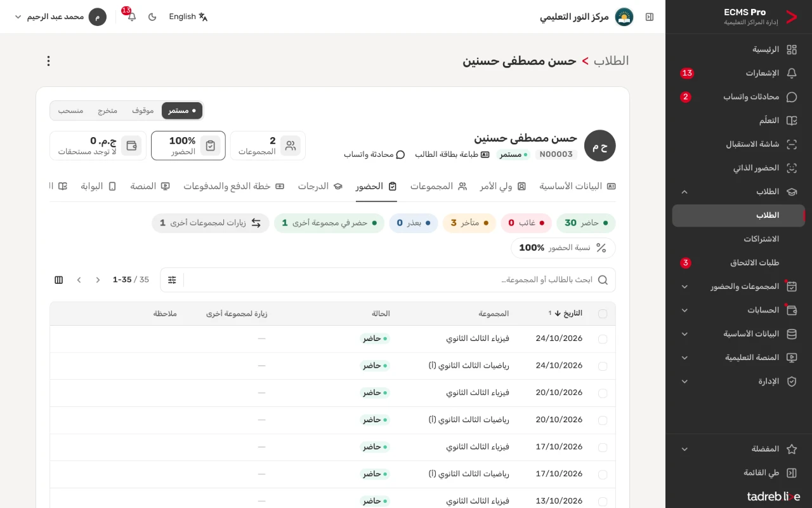The height and width of the screenshot is (508, 812).
Task: Switch to خطة الدفع والمدفوعات tab
Action: click(x=234, y=186)
